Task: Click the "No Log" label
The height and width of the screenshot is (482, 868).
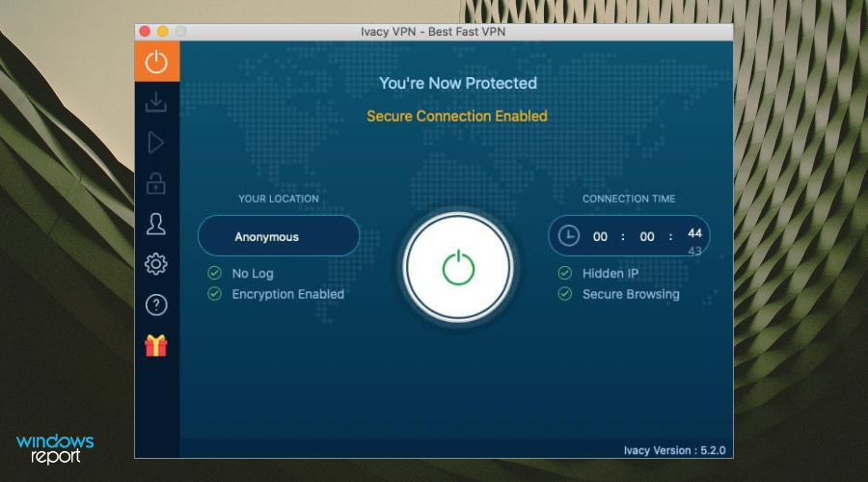Action: (253, 274)
